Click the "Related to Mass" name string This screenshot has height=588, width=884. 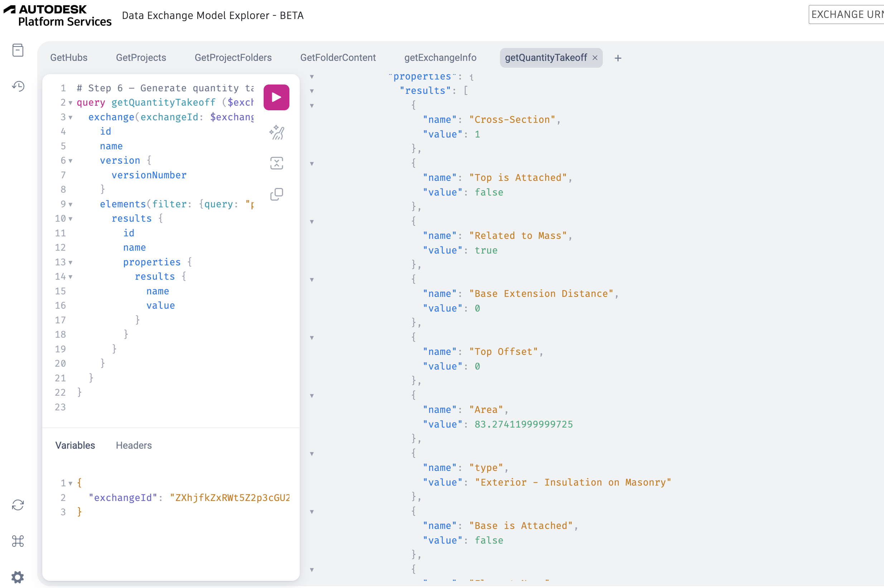518,236
